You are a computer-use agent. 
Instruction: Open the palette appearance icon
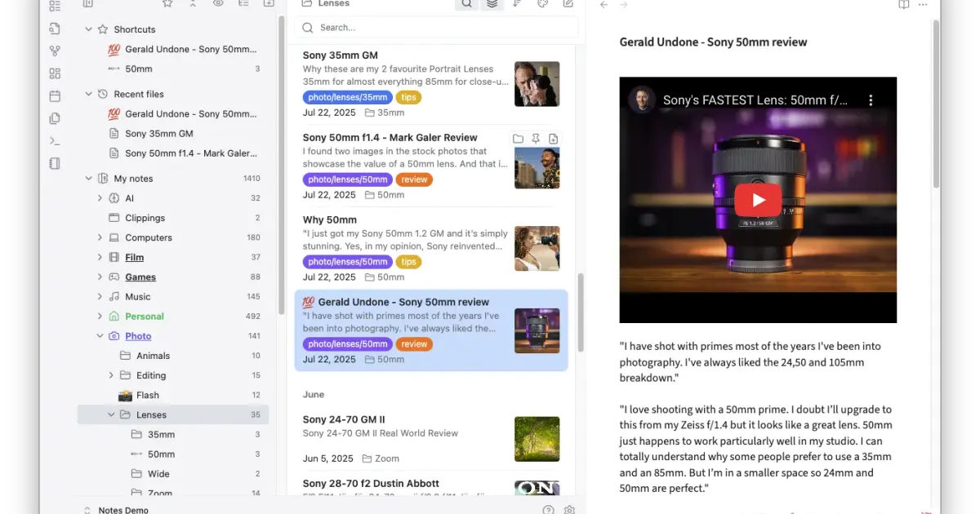542,4
